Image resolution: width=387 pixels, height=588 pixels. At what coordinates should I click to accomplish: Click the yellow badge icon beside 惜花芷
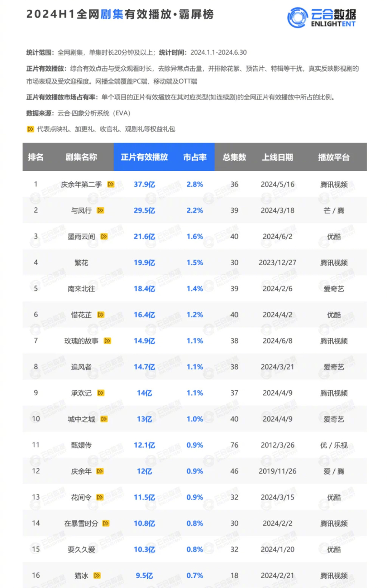click(x=101, y=315)
